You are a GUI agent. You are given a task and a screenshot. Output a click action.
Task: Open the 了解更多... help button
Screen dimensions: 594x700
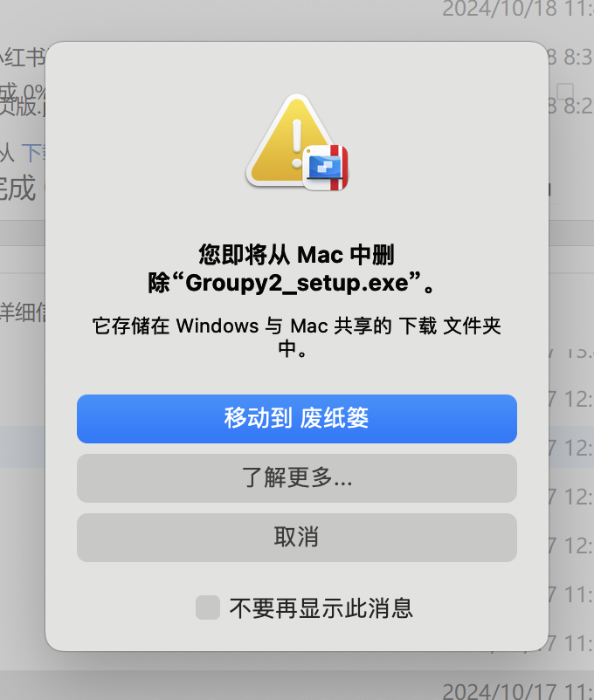[297, 478]
